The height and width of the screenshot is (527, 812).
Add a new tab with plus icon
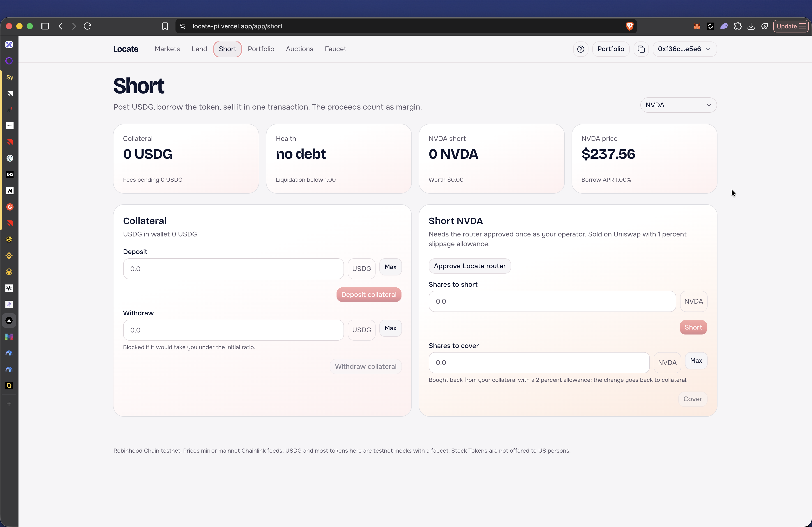click(9, 404)
